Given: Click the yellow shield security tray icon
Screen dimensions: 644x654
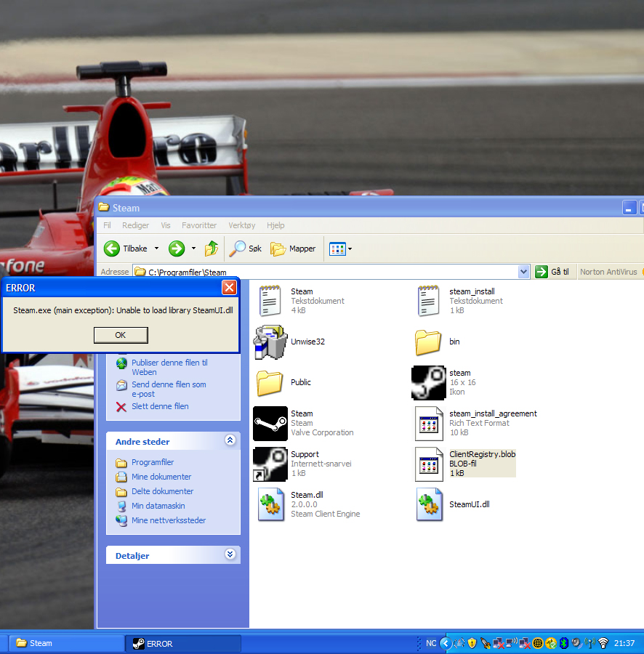Looking at the screenshot, I should tap(472, 643).
